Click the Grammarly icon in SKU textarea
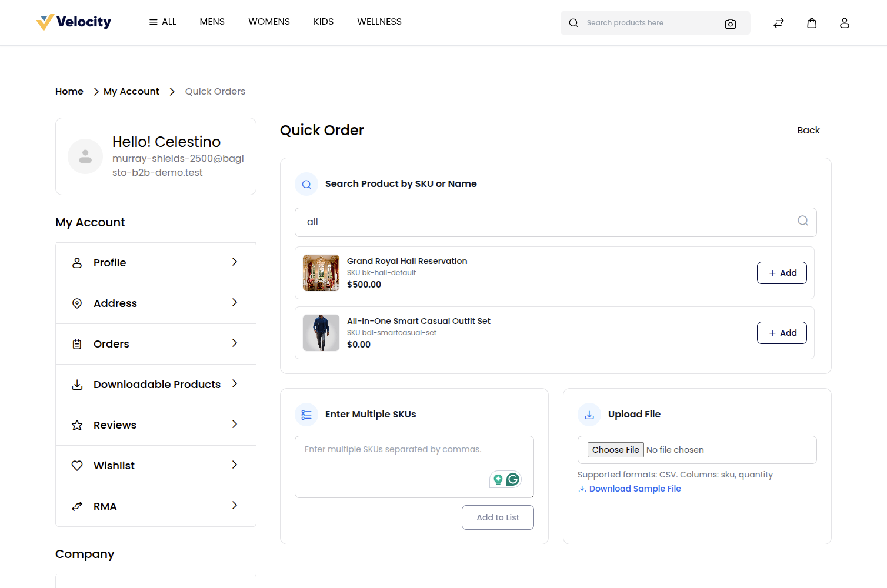The height and width of the screenshot is (588, 887). click(x=513, y=479)
